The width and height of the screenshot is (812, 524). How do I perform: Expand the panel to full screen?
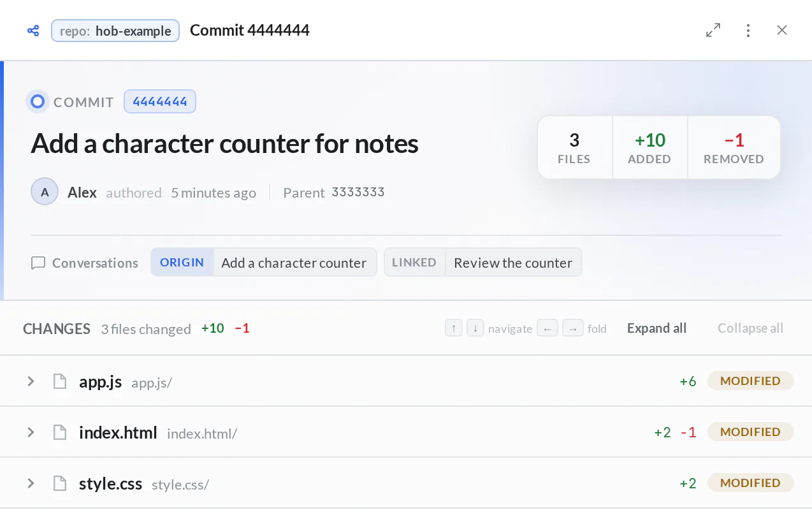pyautogui.click(x=713, y=30)
